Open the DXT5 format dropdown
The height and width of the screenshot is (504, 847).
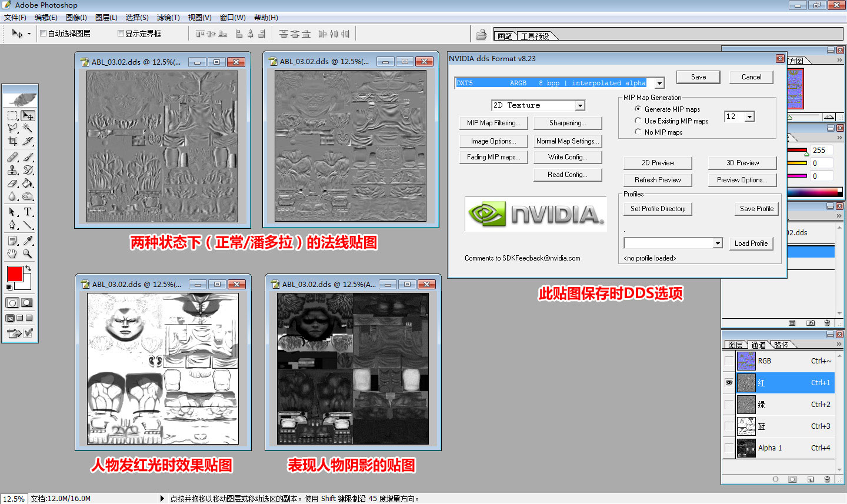point(659,84)
